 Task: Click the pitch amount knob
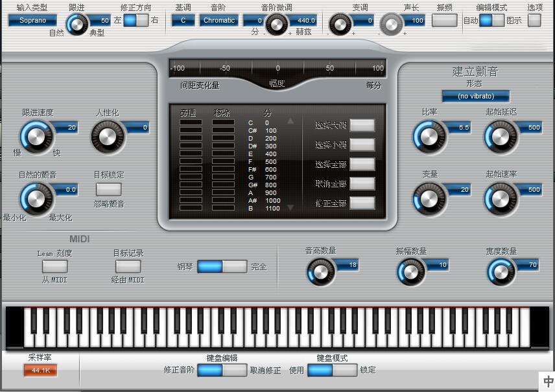point(321,271)
